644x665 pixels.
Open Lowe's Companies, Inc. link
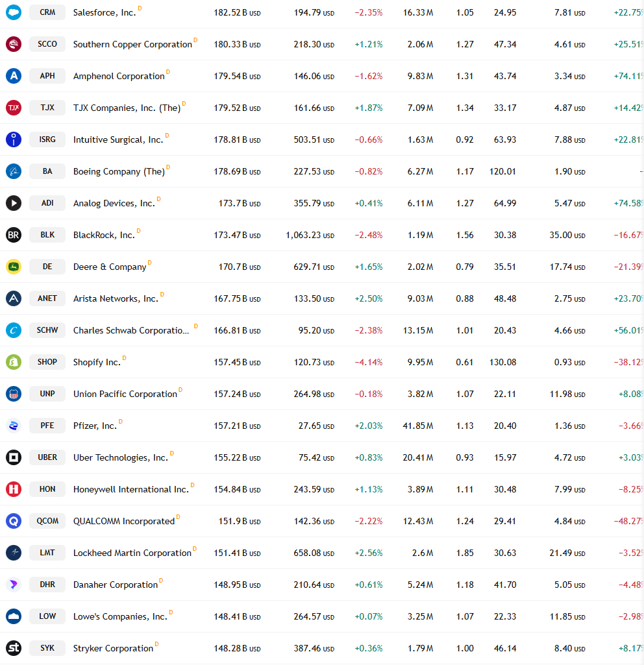(x=120, y=616)
